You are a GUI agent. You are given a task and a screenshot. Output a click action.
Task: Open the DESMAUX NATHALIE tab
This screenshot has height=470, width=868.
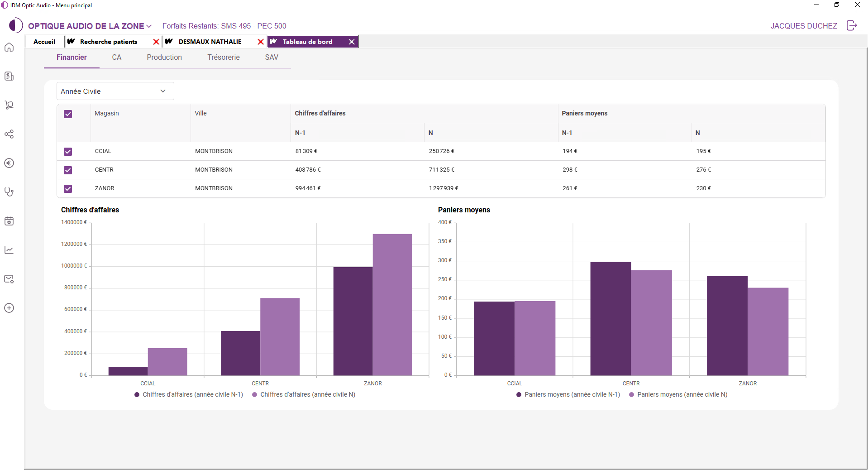[210, 42]
